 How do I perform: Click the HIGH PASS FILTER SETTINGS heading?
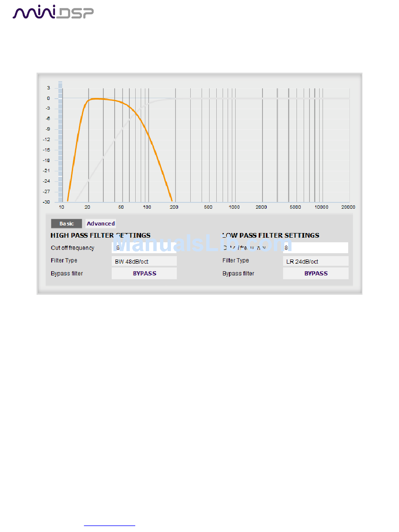coord(100,235)
